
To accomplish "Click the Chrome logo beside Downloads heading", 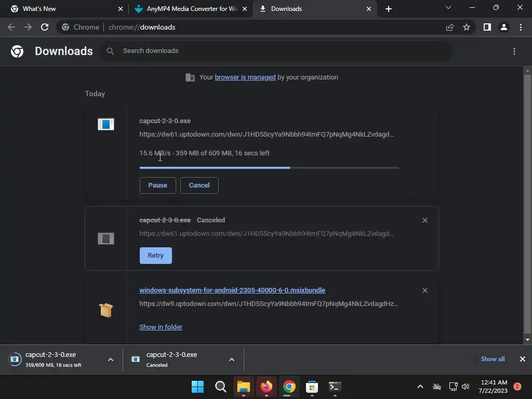I will pyautogui.click(x=17, y=51).
